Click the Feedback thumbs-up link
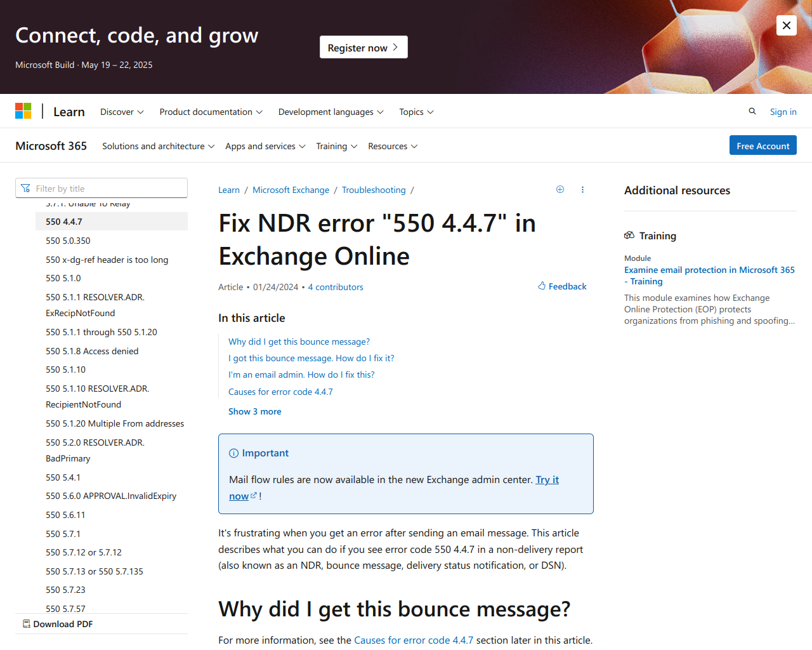Viewport: 812px width, 650px height. coord(562,286)
